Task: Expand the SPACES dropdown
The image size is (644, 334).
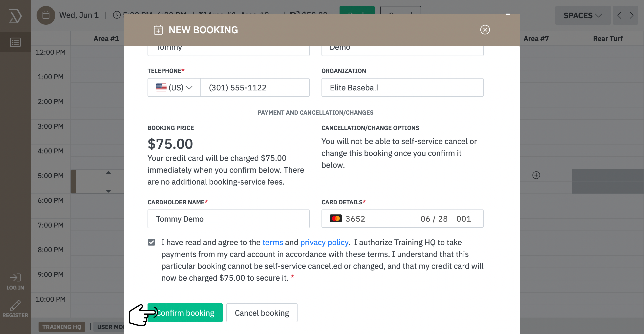Action: tap(582, 16)
